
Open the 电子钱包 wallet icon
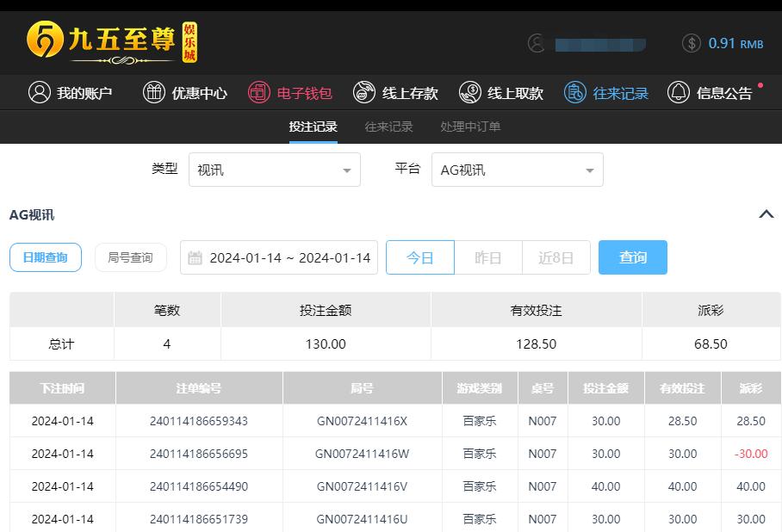(258, 92)
